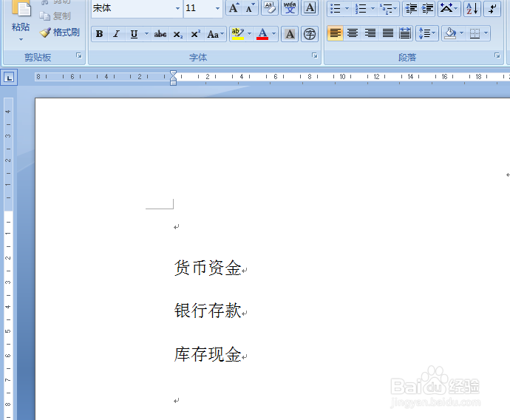Click the Enclose Characters (字) icon
Image resolution: width=510 pixels, height=420 pixels.
click(310, 34)
